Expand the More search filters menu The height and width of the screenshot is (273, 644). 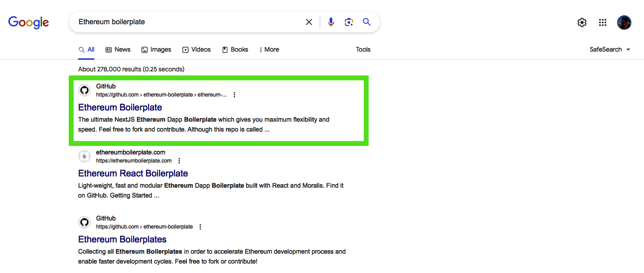269,49
